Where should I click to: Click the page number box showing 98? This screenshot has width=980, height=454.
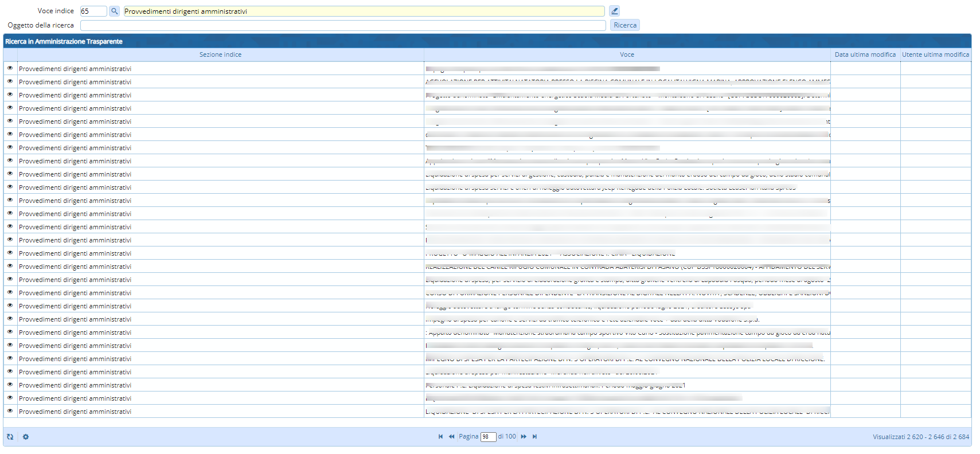point(487,437)
